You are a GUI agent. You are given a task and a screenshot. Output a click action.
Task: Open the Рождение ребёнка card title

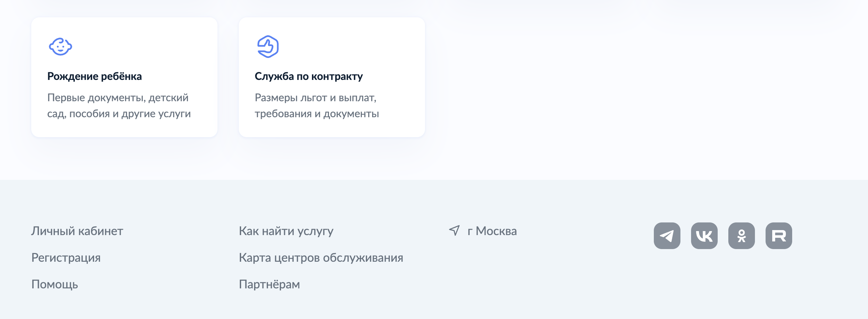(x=94, y=76)
